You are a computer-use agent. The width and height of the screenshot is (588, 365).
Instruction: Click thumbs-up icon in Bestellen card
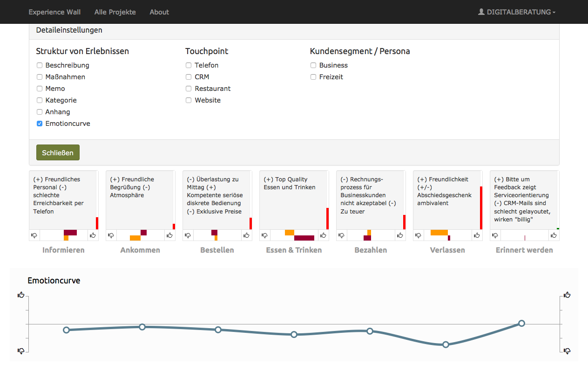pos(246,235)
